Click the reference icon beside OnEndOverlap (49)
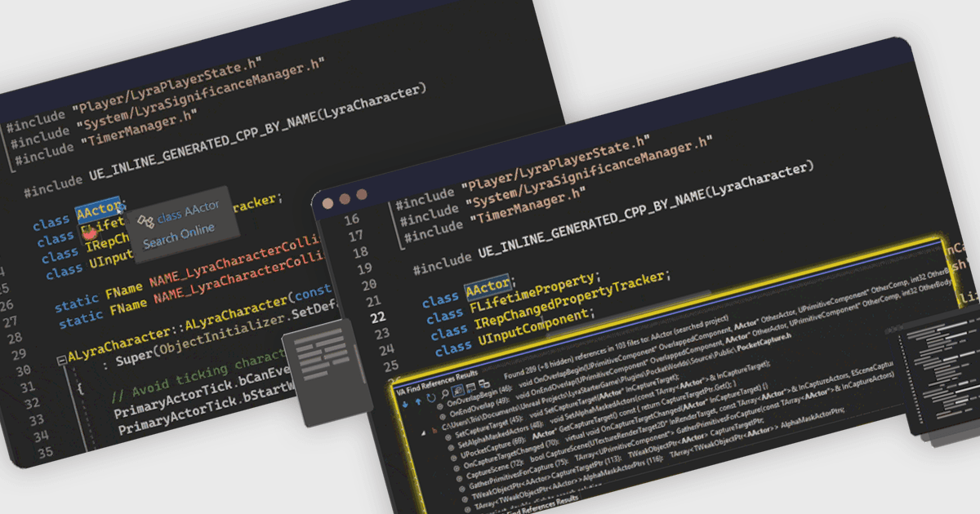980x514 pixels. [x=442, y=417]
